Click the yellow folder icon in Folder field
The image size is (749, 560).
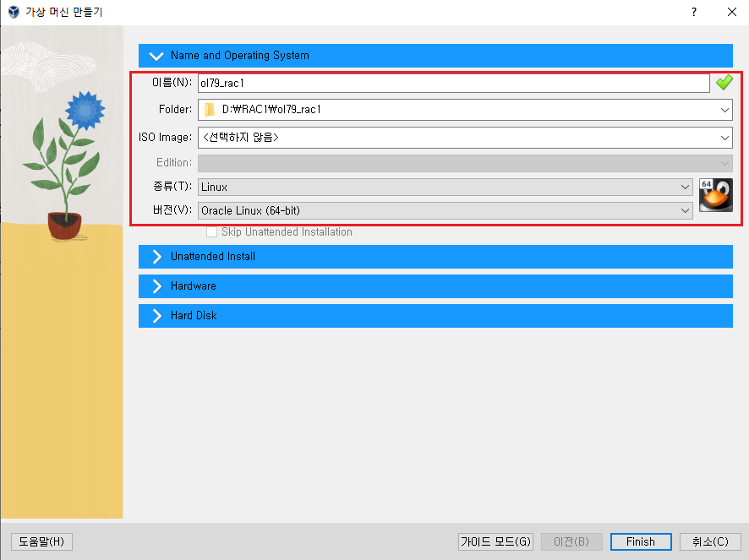click(x=210, y=110)
